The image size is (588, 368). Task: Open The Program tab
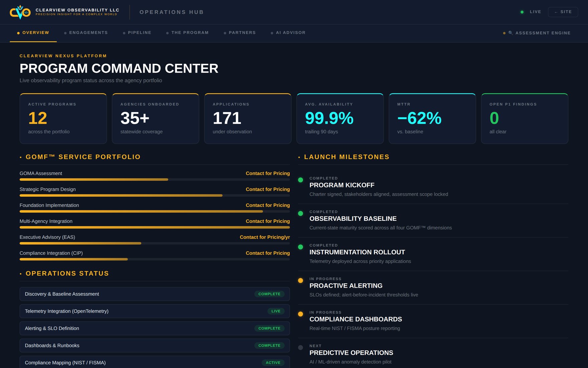(187, 33)
